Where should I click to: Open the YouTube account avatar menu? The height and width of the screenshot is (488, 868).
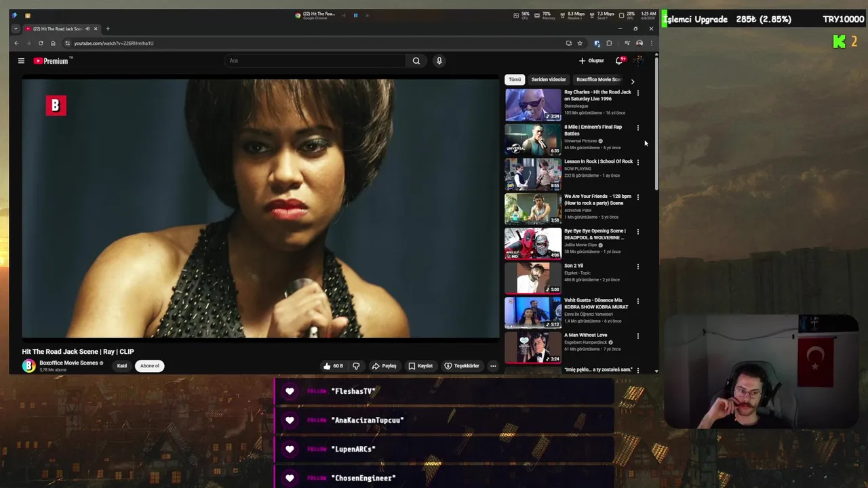point(638,61)
